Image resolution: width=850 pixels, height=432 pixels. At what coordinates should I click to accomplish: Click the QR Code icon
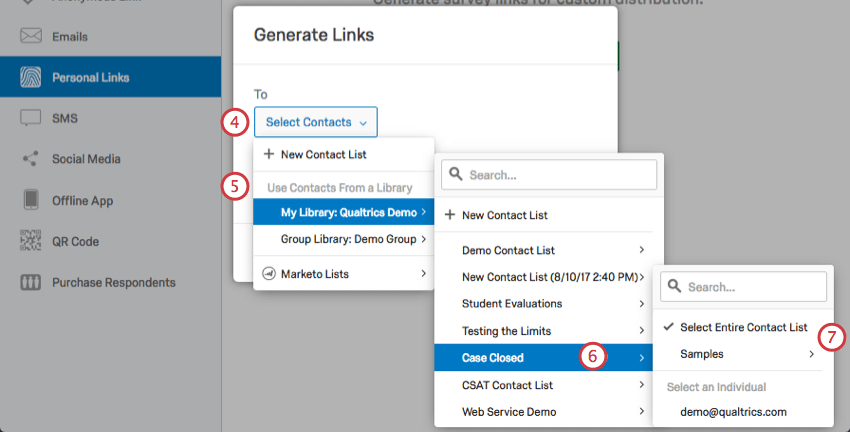(x=31, y=241)
